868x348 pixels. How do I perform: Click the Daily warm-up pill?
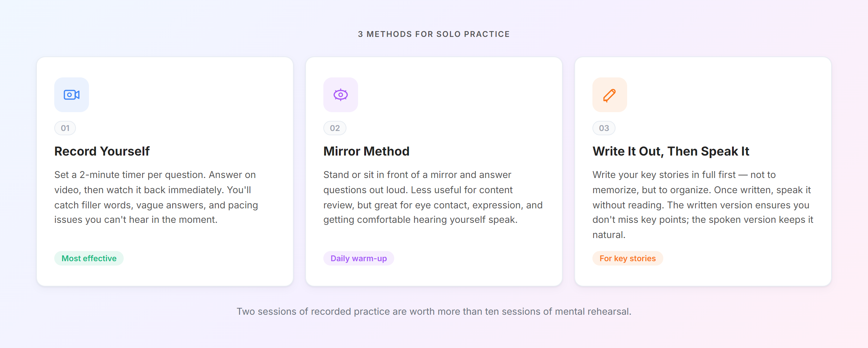[x=359, y=258]
